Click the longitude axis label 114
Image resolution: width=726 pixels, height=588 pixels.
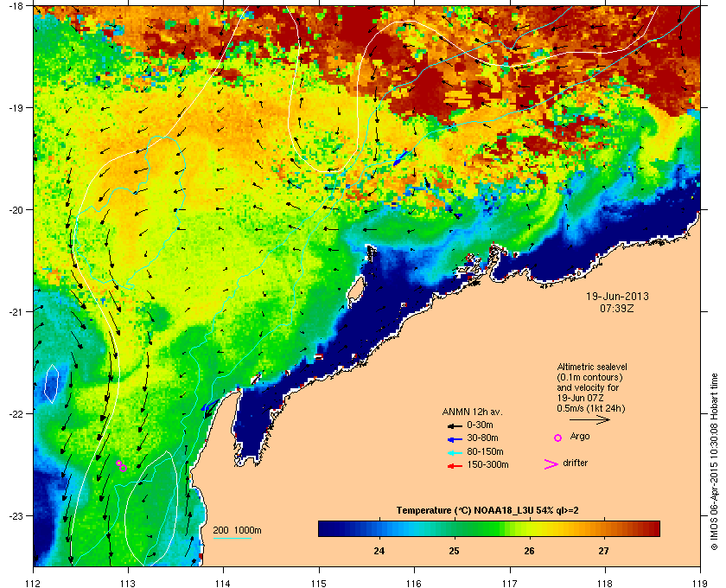223,584
